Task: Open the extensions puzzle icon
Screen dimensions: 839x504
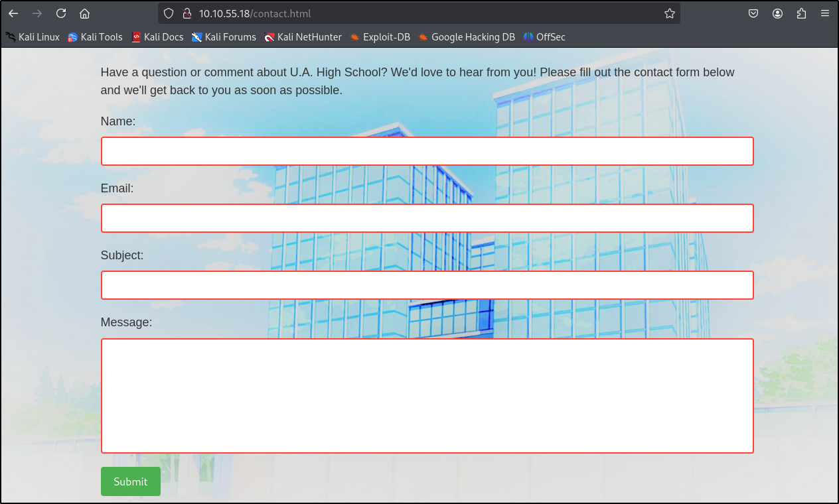Action: [x=801, y=13]
